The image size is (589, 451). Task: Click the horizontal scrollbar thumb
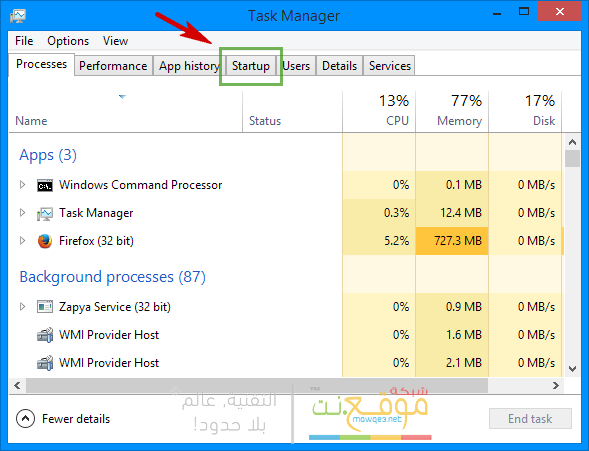(257, 386)
